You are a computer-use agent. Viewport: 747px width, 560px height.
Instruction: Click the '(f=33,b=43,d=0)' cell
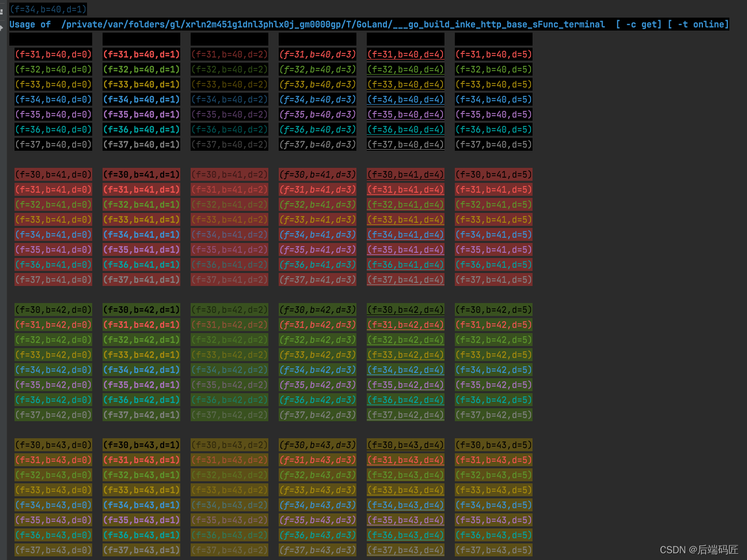53,490
